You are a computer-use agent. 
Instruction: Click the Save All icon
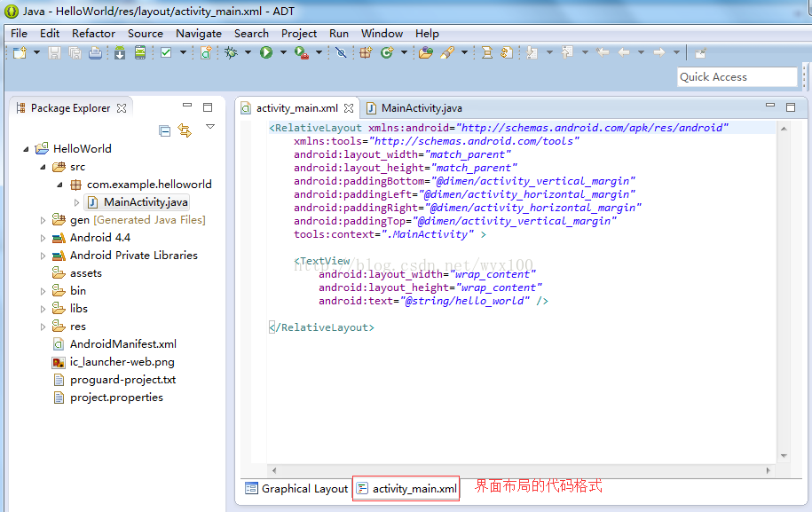point(75,53)
